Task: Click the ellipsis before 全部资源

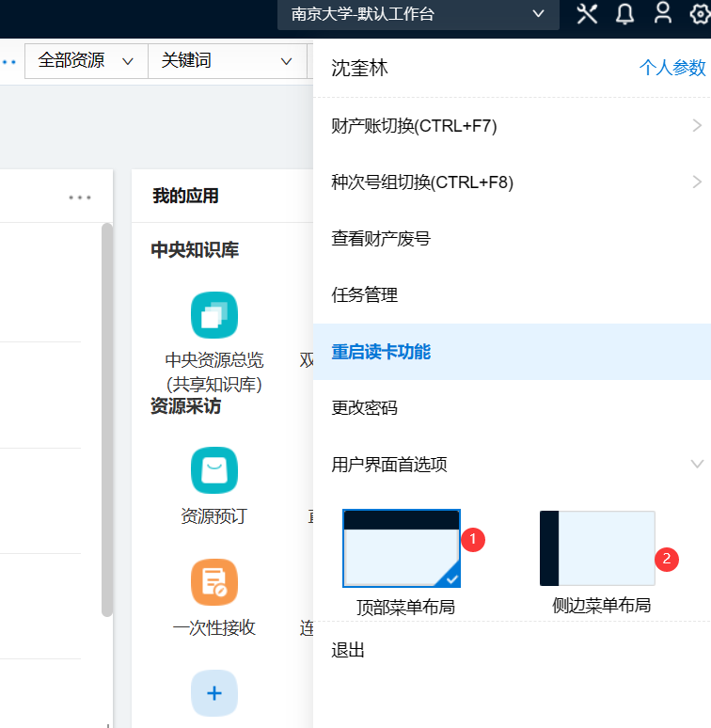Action: point(8,61)
